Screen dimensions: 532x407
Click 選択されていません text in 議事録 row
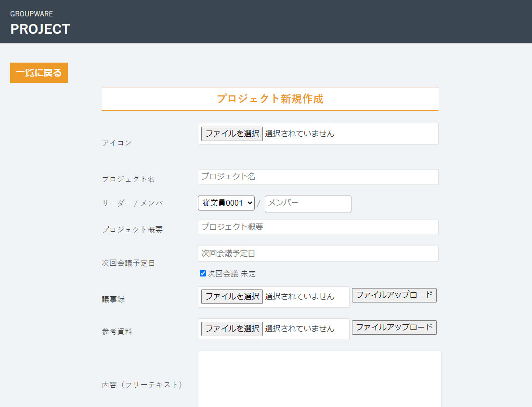tap(299, 296)
